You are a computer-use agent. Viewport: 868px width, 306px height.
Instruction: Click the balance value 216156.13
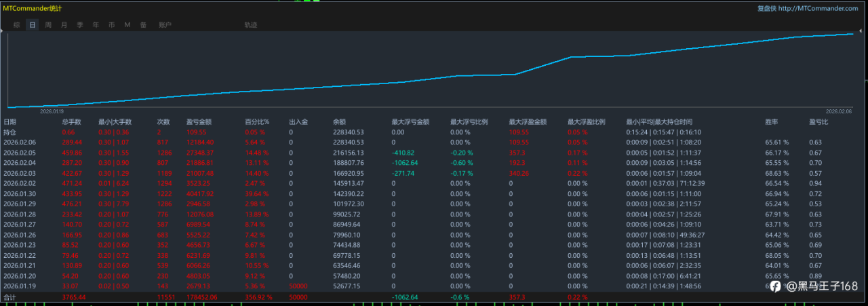coord(349,153)
